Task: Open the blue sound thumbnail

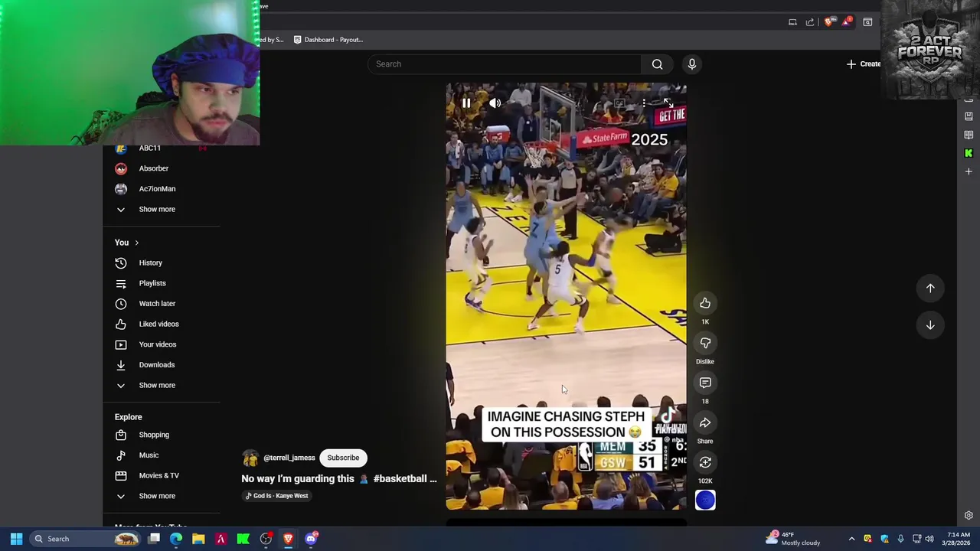Action: point(705,500)
